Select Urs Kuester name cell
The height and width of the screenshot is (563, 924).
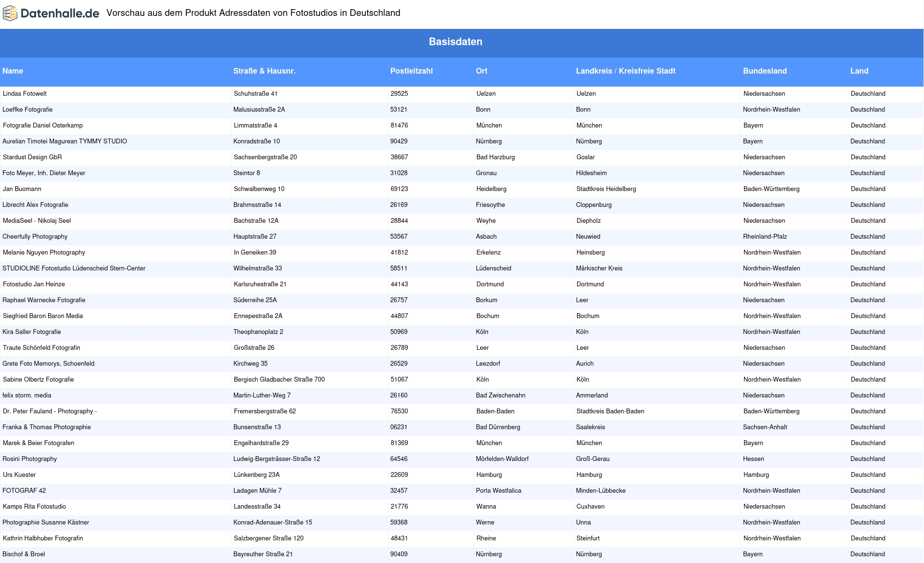click(x=19, y=474)
